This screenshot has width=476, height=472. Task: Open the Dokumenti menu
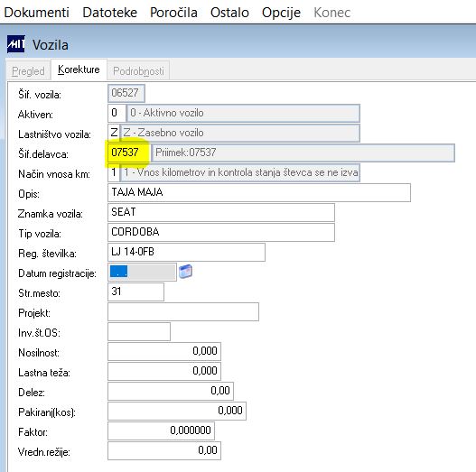[37, 13]
